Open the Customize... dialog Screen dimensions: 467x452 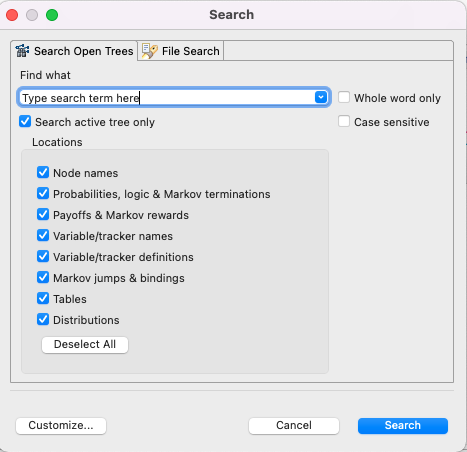click(x=61, y=426)
